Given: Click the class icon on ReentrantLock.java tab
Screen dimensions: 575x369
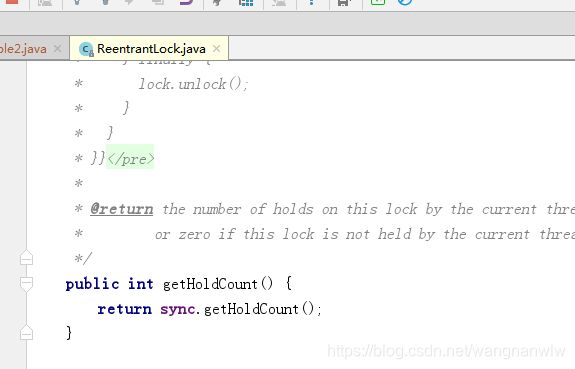Looking at the screenshot, I should [x=86, y=49].
